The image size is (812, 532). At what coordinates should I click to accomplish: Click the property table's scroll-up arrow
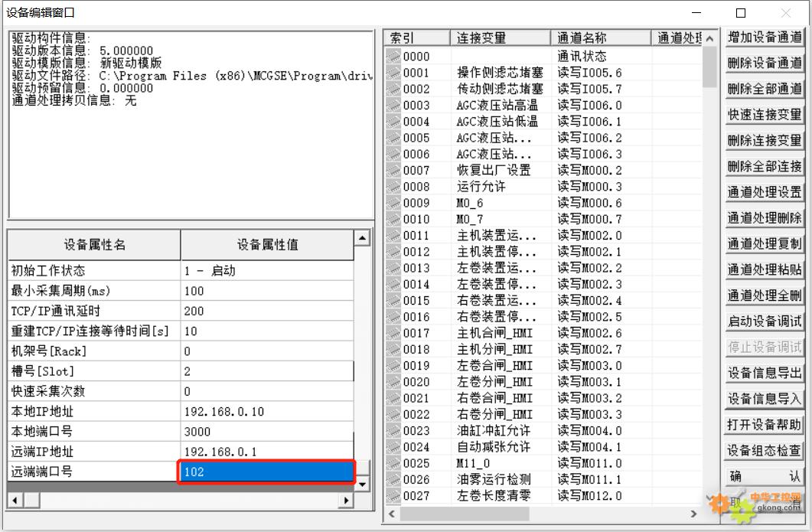pyautogui.click(x=364, y=237)
